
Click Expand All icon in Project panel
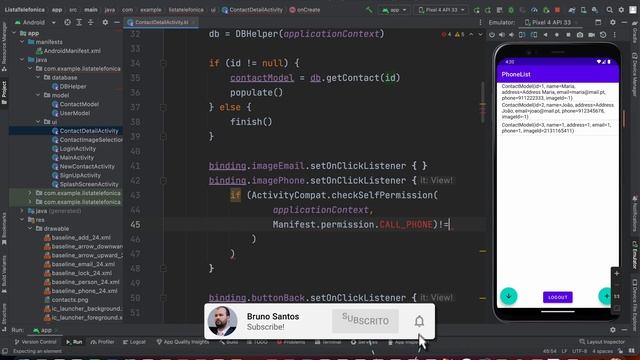point(79,22)
